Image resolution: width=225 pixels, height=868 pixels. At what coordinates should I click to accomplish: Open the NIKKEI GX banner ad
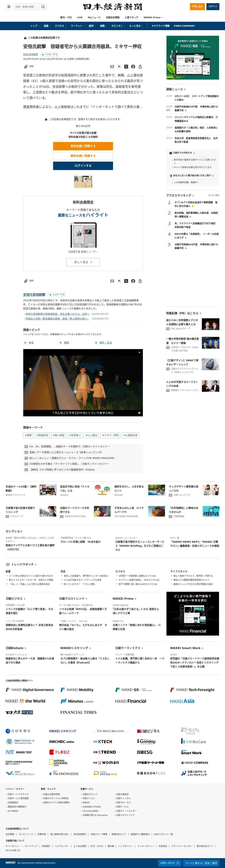[193, 58]
